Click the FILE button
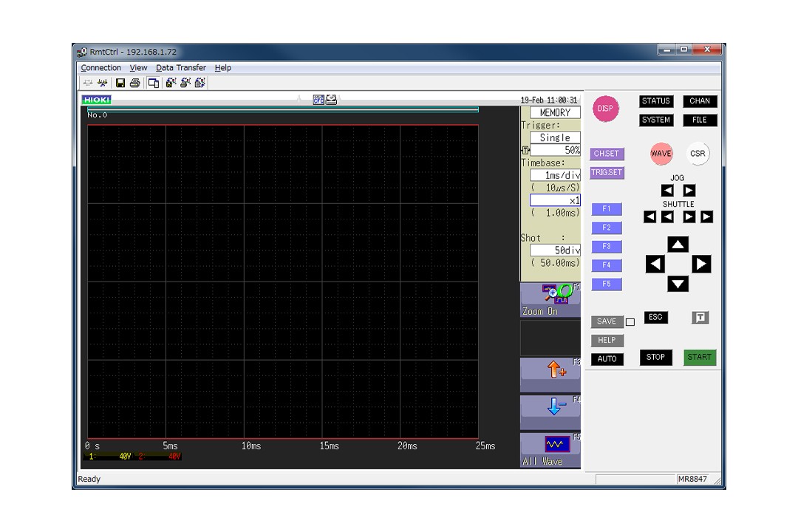 700,120
